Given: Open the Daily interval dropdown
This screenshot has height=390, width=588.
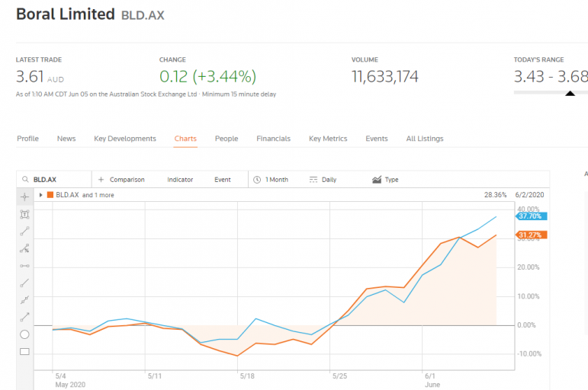Looking at the screenshot, I should pos(323,180).
